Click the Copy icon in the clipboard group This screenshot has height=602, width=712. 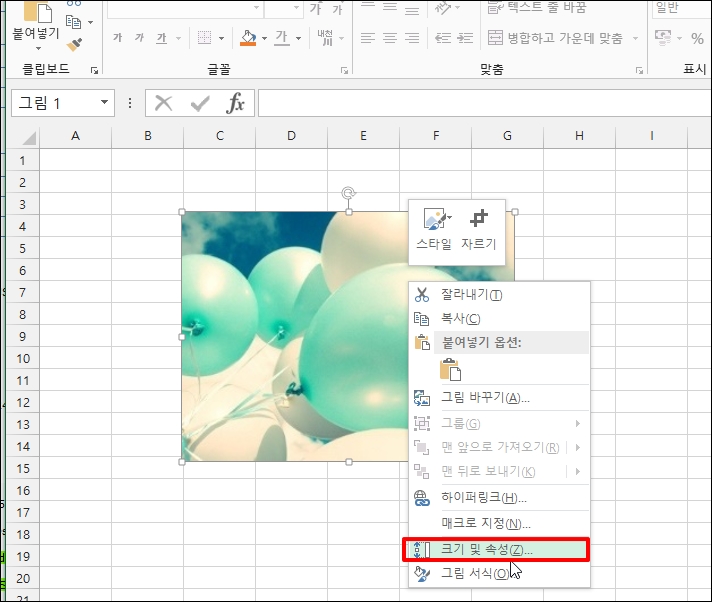click(x=73, y=22)
